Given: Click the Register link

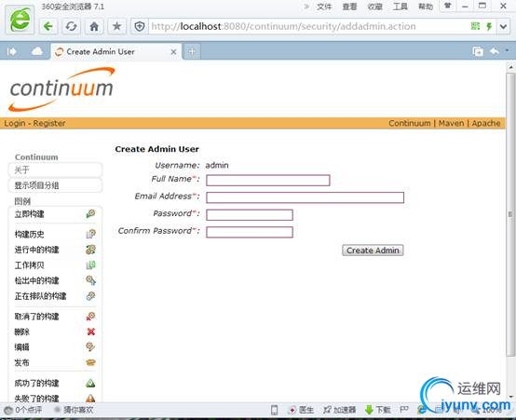Looking at the screenshot, I should tap(49, 123).
